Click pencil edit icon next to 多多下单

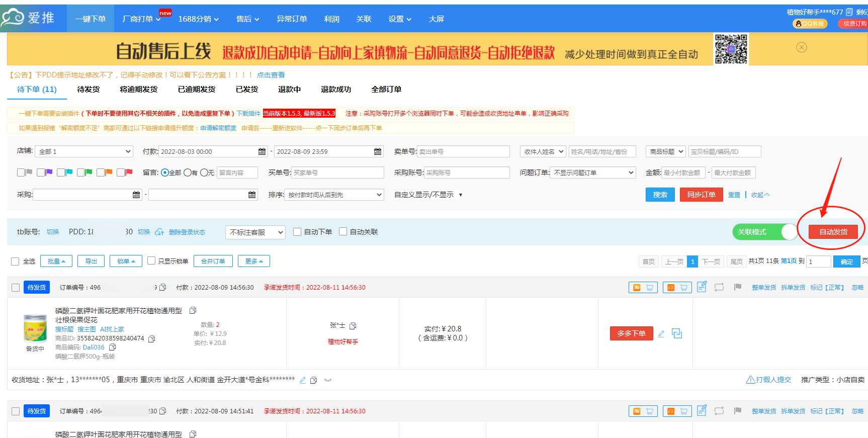pyautogui.click(x=661, y=333)
